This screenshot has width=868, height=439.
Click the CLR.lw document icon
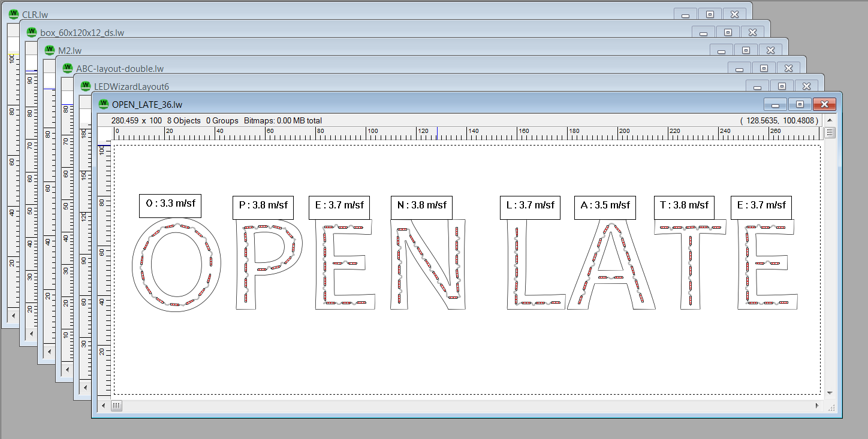[x=14, y=14]
